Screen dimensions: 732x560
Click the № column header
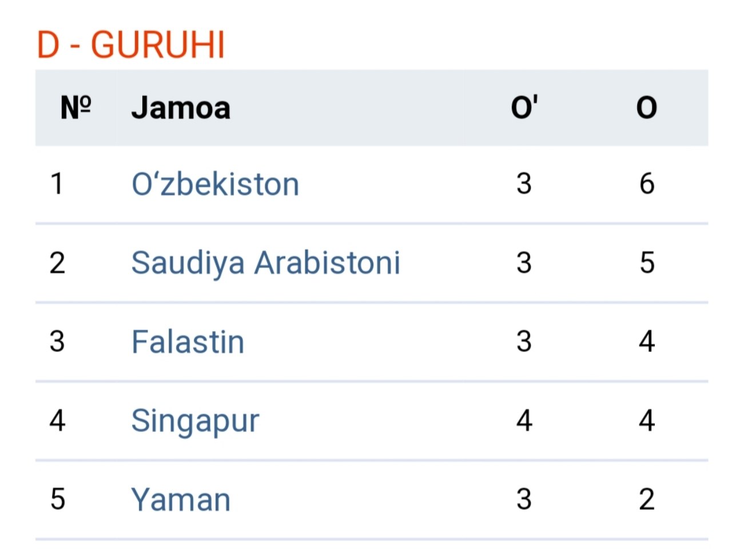point(75,107)
